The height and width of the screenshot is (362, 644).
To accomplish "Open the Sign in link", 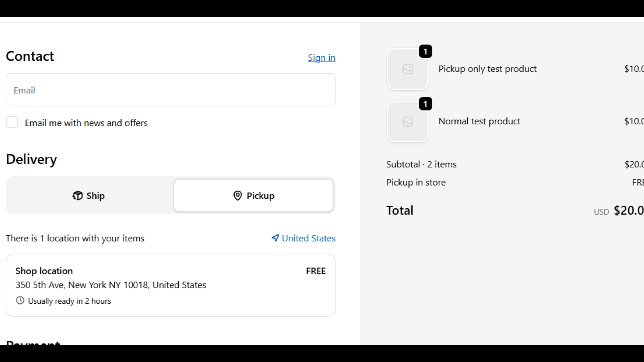I will [322, 58].
